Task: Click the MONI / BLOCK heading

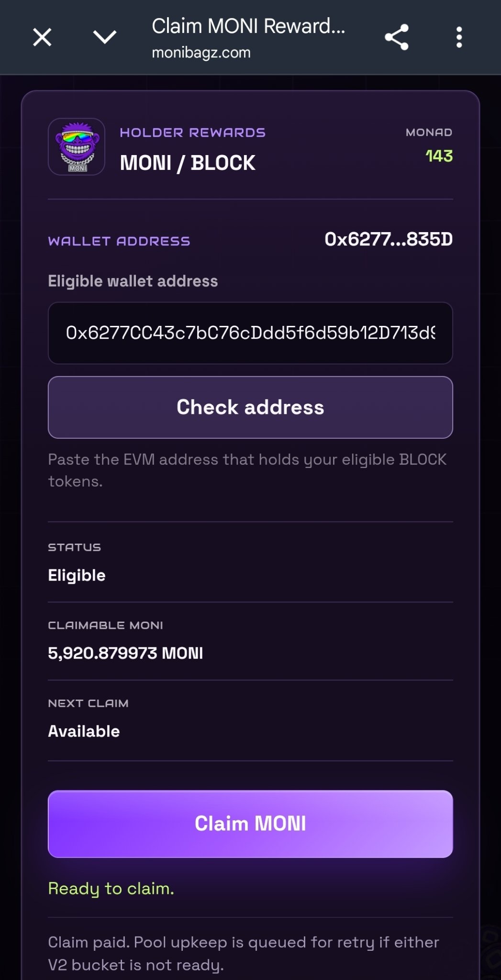Action: [188, 163]
